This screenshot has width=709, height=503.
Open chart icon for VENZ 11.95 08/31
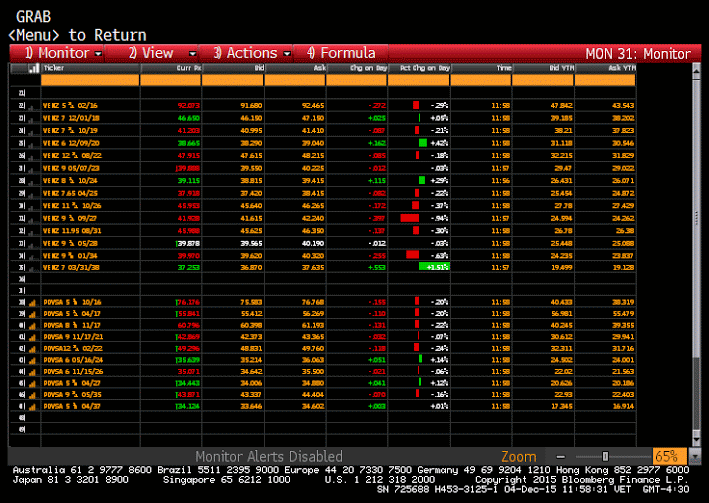point(32,232)
